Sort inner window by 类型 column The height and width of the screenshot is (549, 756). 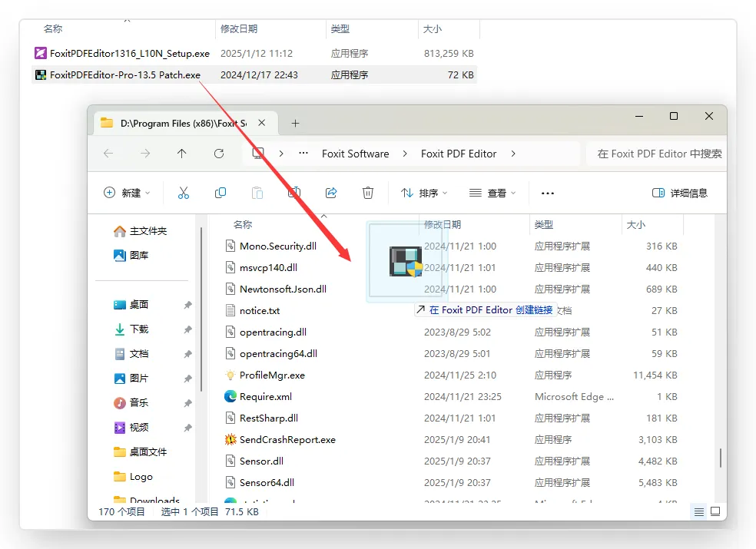coord(543,225)
